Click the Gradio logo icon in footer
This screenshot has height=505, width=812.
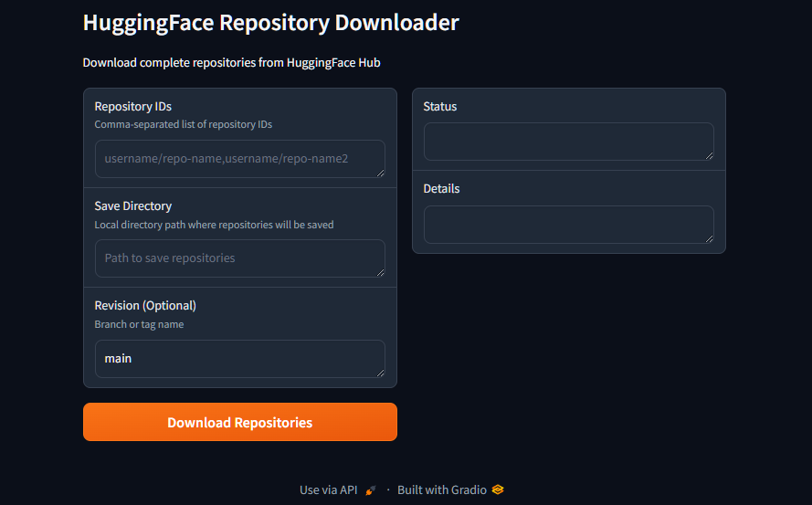pos(498,489)
